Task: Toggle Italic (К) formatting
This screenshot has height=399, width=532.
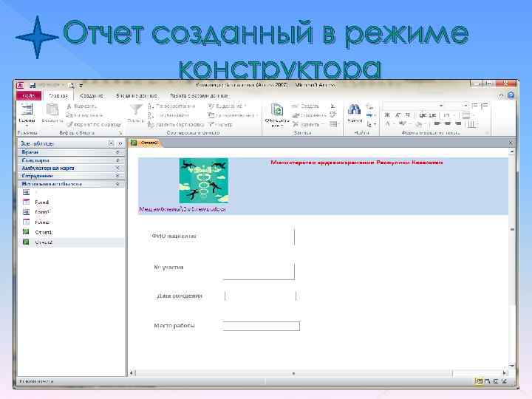Action: tap(398, 115)
